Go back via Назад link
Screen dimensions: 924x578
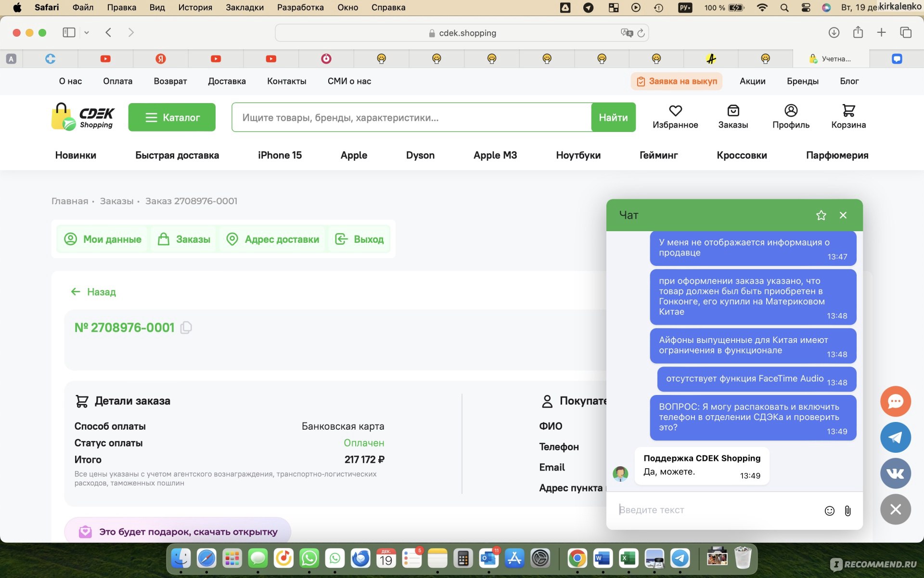93,292
